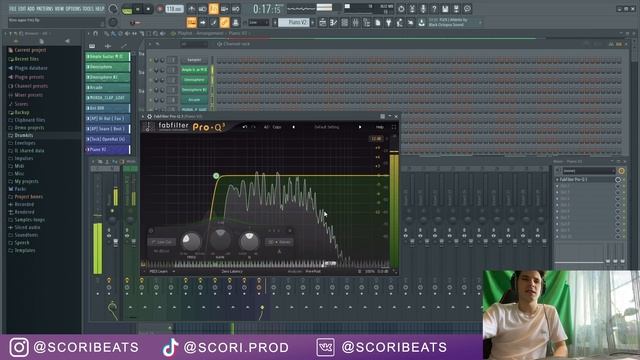This screenshot has height=360, width=640.
Task: Click Help in Pro-Q 3 header
Action: pos(380,127)
